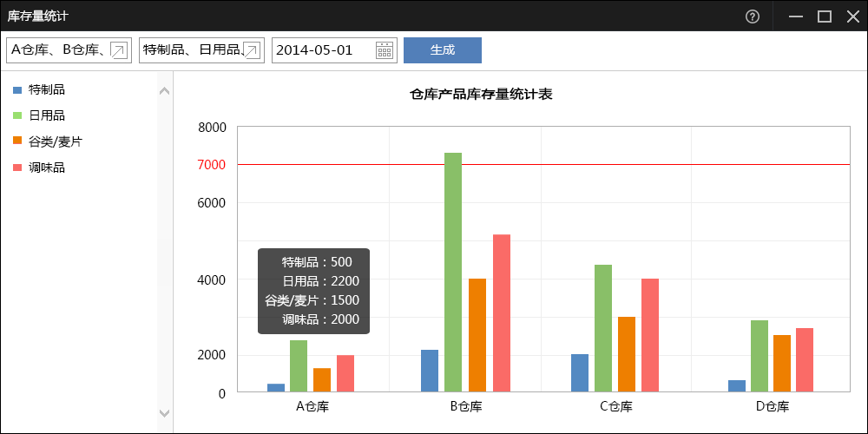
Task: Click the D仓库 axis label
Action: coord(773,407)
